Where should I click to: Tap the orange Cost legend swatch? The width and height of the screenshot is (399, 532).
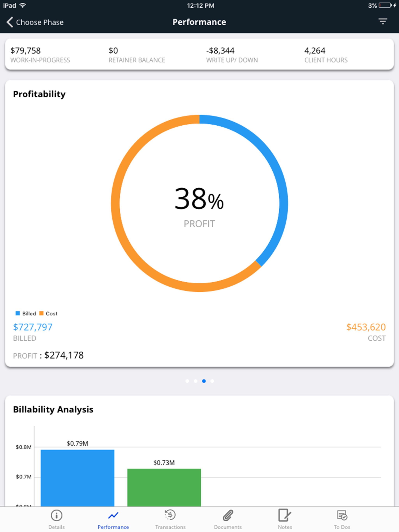41,313
